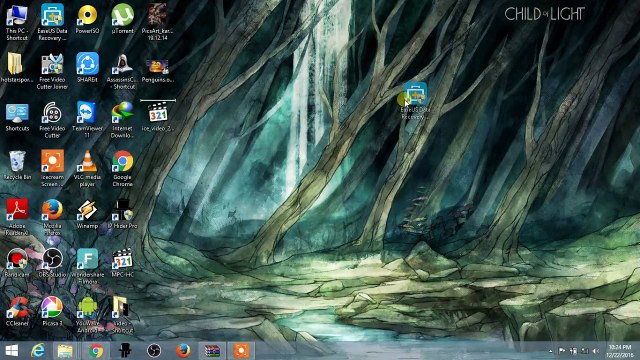Screen dimensions: 640x360
Task: Open the taskbar clock and date
Action: point(620,351)
